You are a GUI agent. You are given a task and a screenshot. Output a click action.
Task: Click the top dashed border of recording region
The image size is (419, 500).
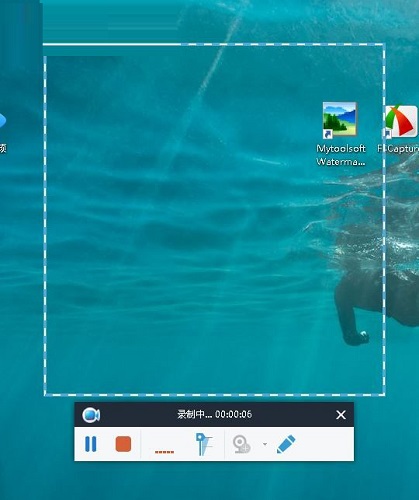214,44
